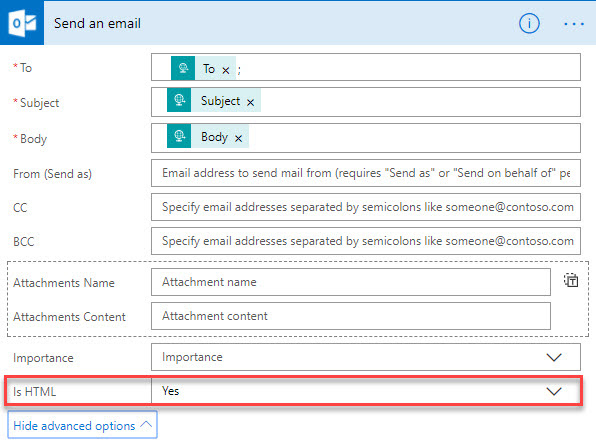Remove the Body token with its X
The height and width of the screenshot is (447, 596).
238,138
